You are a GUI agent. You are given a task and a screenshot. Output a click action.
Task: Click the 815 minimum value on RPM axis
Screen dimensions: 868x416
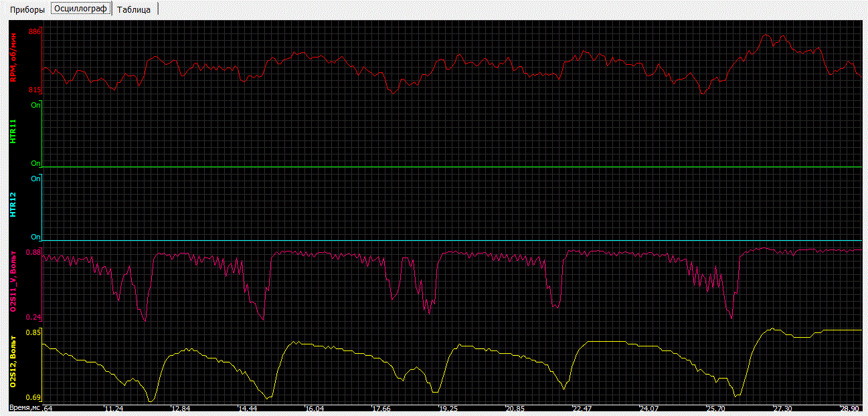(35, 90)
